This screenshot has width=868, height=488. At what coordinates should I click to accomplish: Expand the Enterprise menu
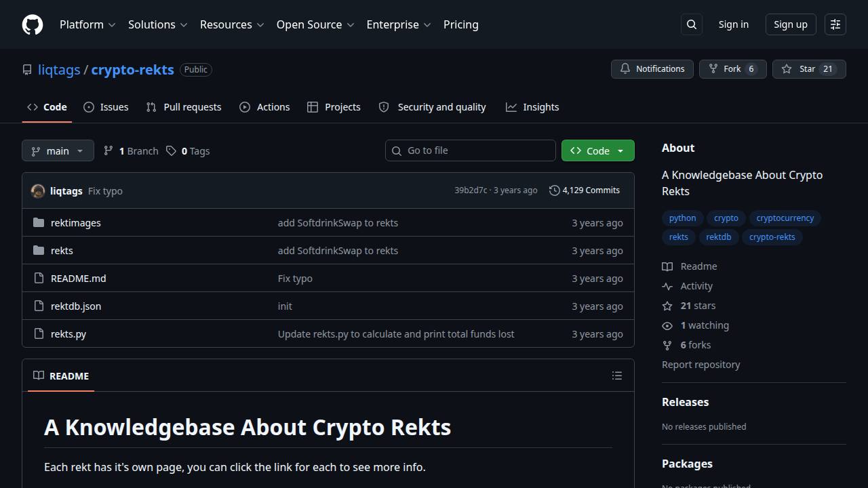pyautogui.click(x=399, y=24)
